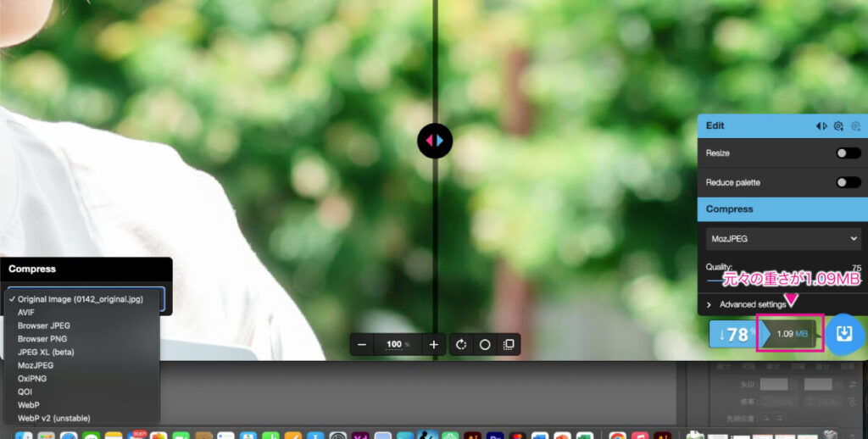The image size is (868, 439).
Task: Open the Trash in the dock
Action: pos(829,435)
